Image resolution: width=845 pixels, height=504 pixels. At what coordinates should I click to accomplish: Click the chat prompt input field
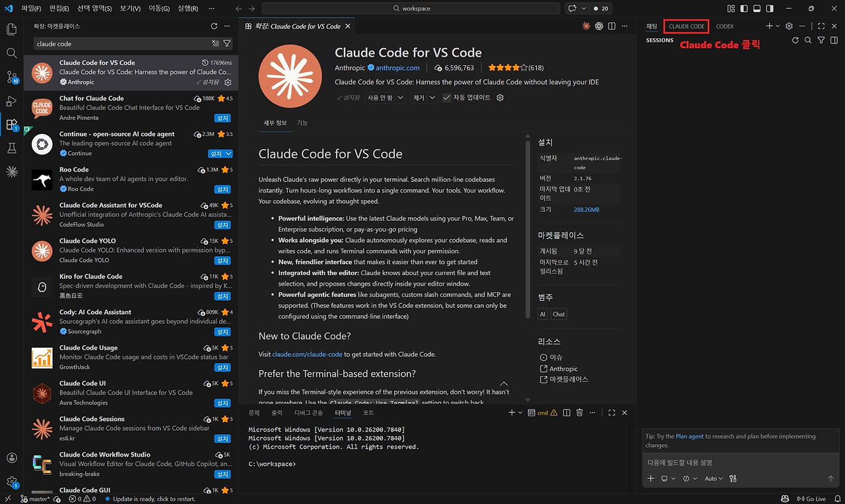[x=740, y=462]
